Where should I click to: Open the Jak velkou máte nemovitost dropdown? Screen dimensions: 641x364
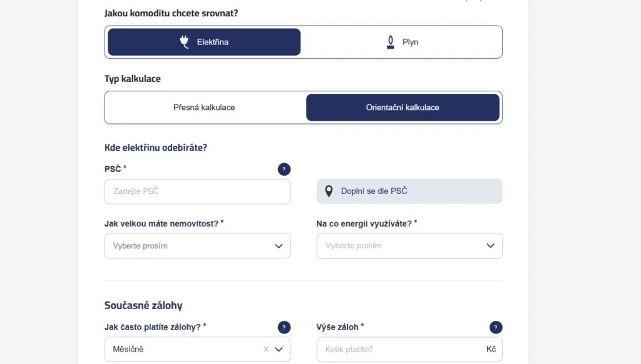tap(197, 246)
